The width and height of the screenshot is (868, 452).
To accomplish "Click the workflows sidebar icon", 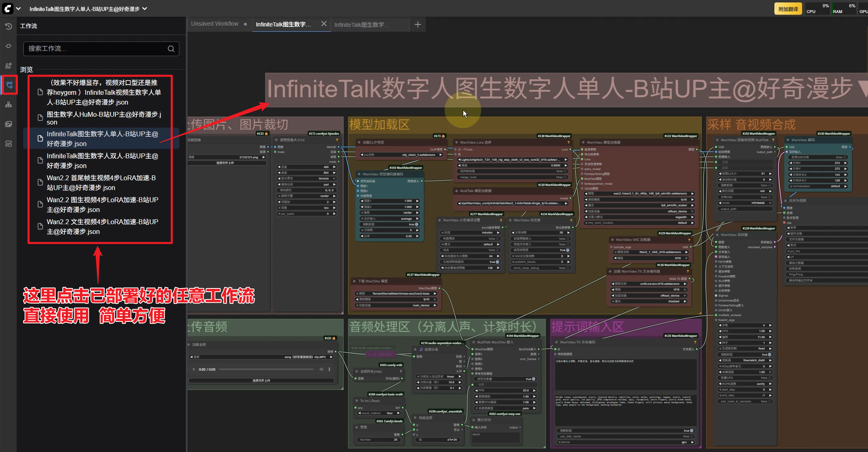I will (9, 85).
